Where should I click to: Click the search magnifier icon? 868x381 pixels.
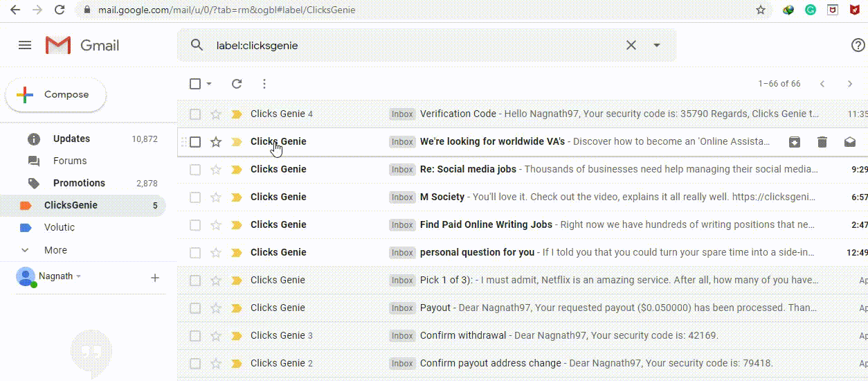(197, 45)
